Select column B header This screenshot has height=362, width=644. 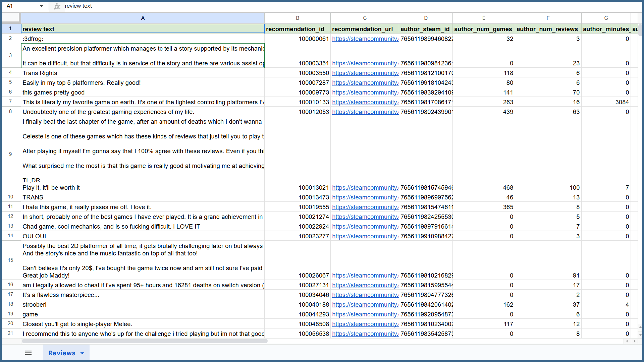point(297,18)
